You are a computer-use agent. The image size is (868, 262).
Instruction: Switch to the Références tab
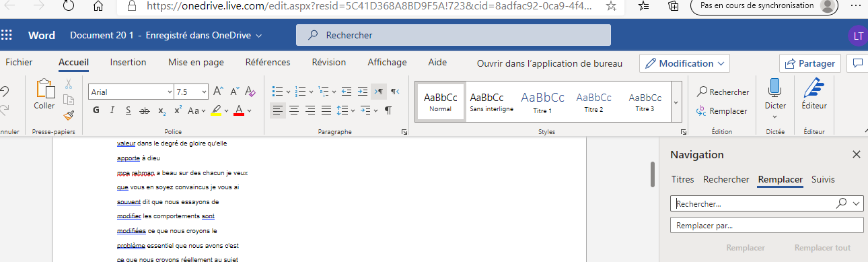(268, 62)
